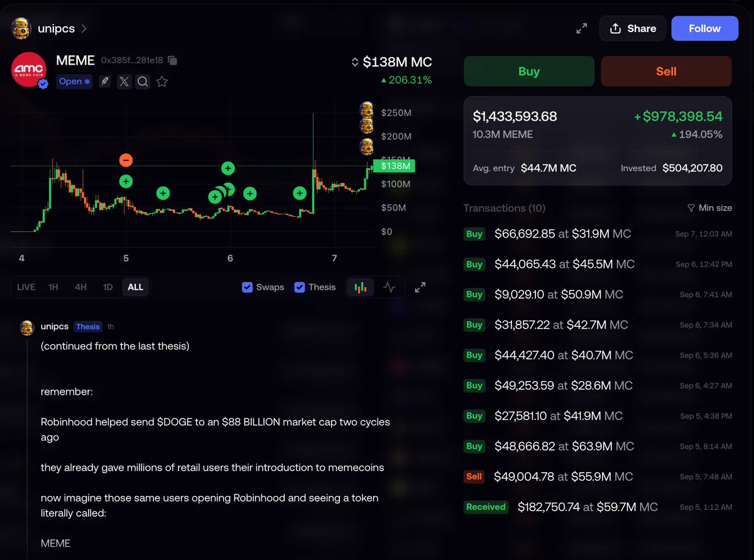The image size is (754, 560).
Task: Click the red Sell button
Action: point(666,71)
